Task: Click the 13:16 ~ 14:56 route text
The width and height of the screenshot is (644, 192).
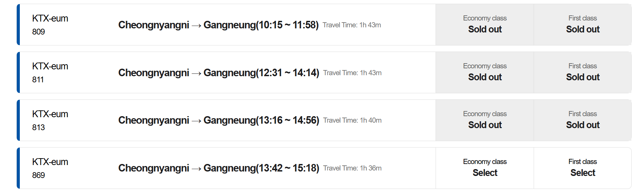Action: point(219,120)
